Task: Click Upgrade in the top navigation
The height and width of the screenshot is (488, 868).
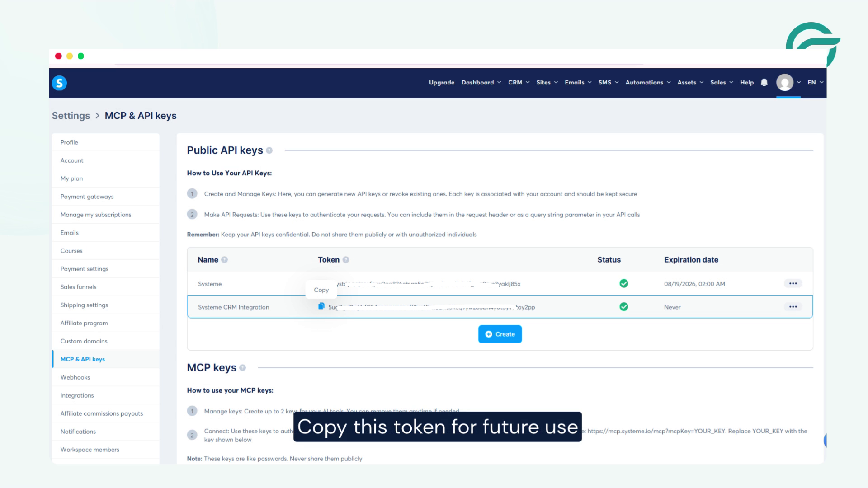Action: pyautogui.click(x=442, y=83)
